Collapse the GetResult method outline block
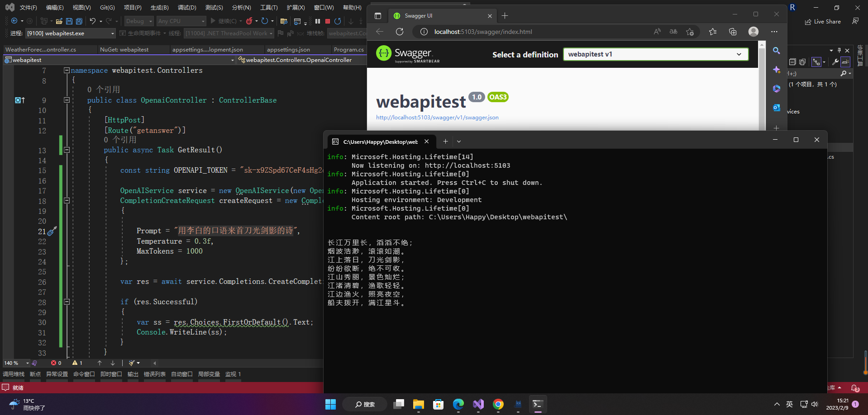This screenshot has width=868, height=415. (67, 150)
